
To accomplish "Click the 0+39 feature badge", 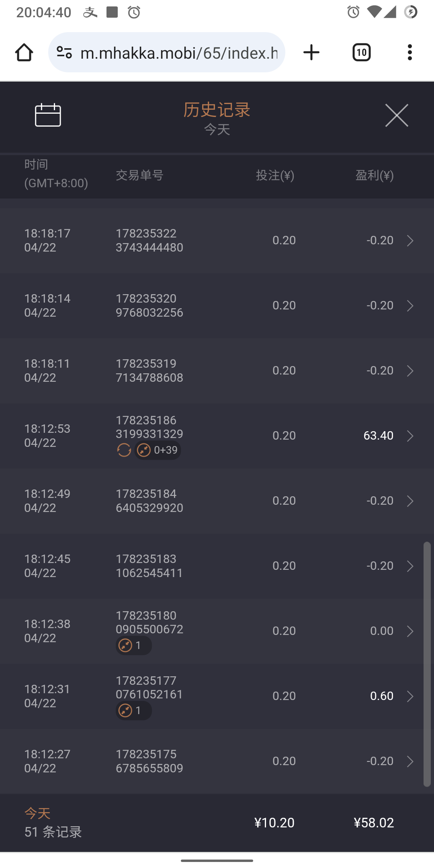I will click(x=158, y=450).
